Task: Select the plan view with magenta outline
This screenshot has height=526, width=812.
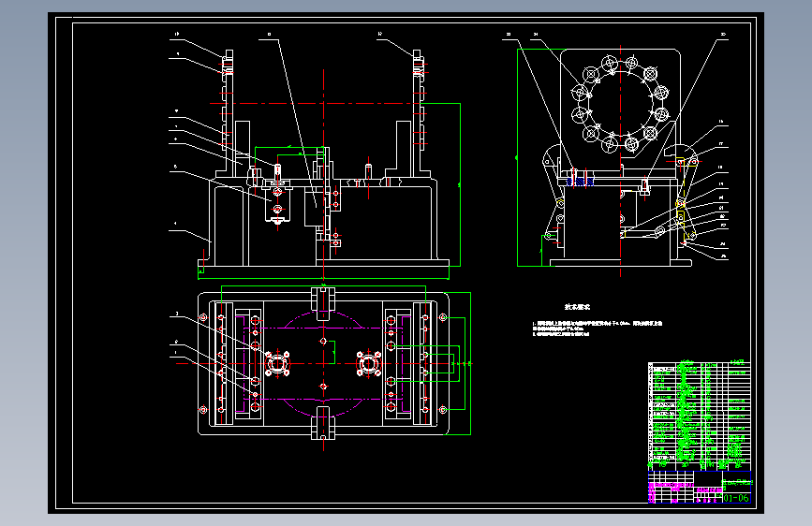Action: tap(324, 364)
